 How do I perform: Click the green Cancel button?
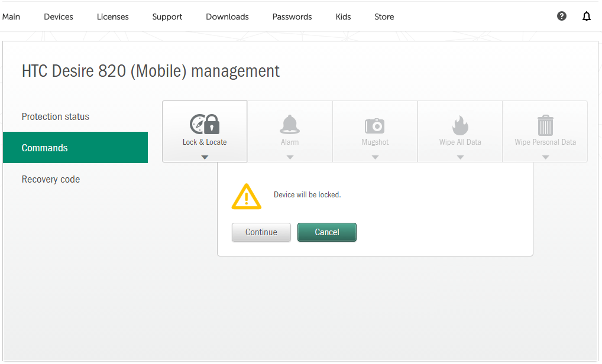pos(326,232)
